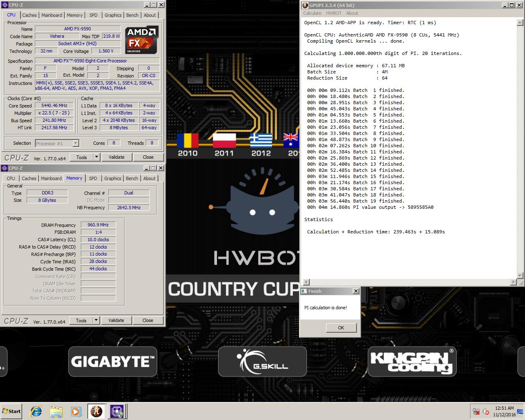525x420 pixels.
Task: Click GPUPI vertical scrollbar down arrow
Action: pos(520,276)
